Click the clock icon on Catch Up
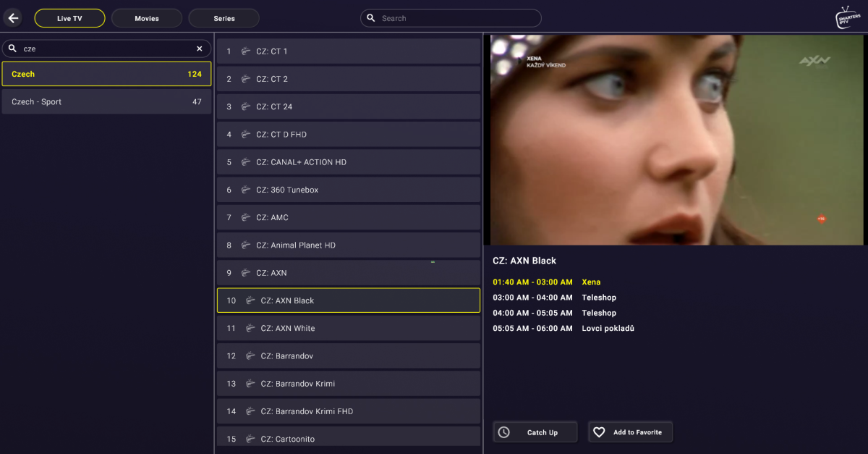868x454 pixels. (x=504, y=432)
